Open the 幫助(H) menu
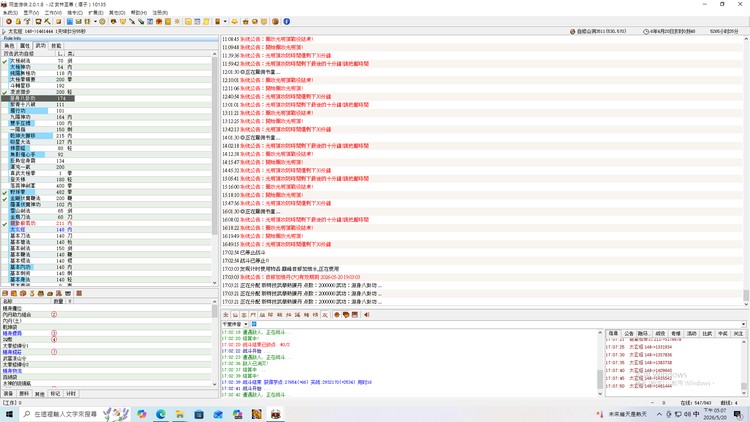750x422 pixels. [x=139, y=12]
